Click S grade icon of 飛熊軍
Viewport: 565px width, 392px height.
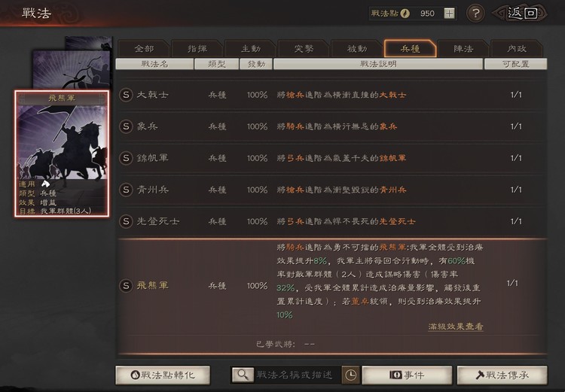tap(126, 286)
